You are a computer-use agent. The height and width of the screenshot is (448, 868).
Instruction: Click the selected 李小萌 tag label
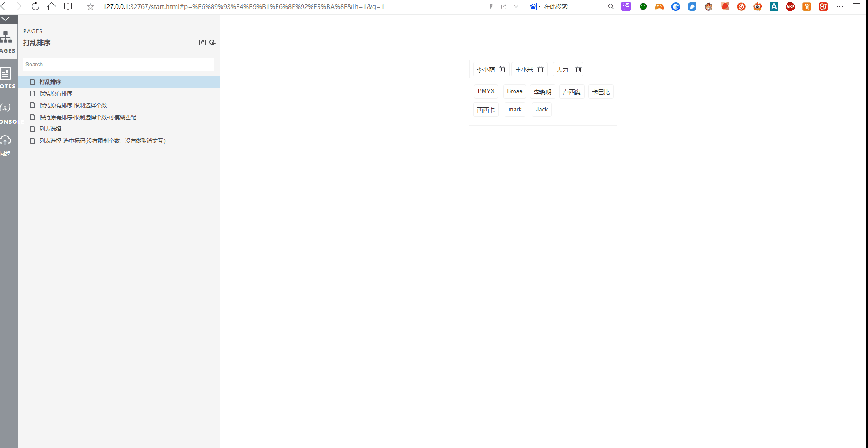tap(486, 70)
